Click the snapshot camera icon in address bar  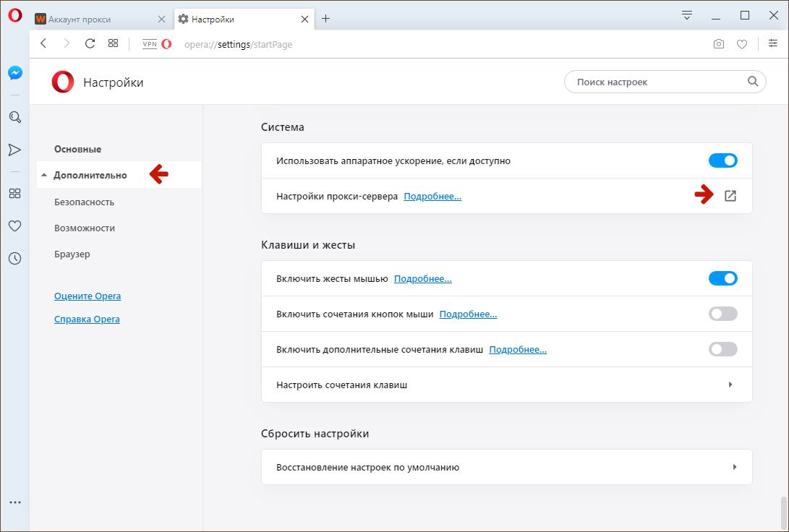coord(718,44)
